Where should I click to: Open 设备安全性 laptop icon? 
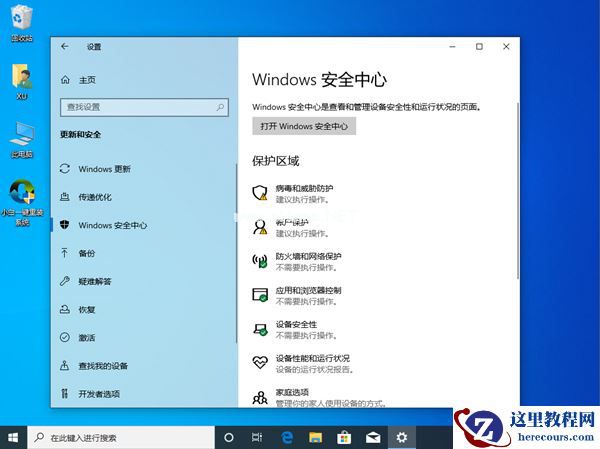click(260, 329)
